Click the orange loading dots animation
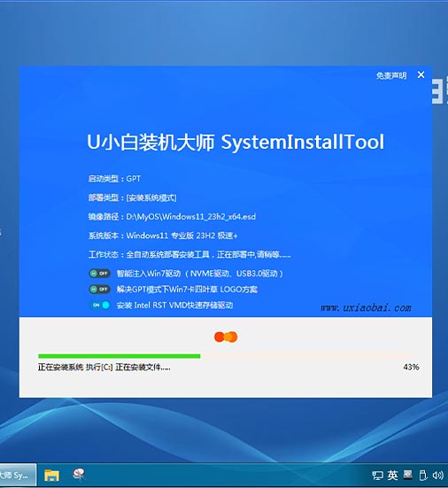The image size is (448, 488). click(226, 337)
